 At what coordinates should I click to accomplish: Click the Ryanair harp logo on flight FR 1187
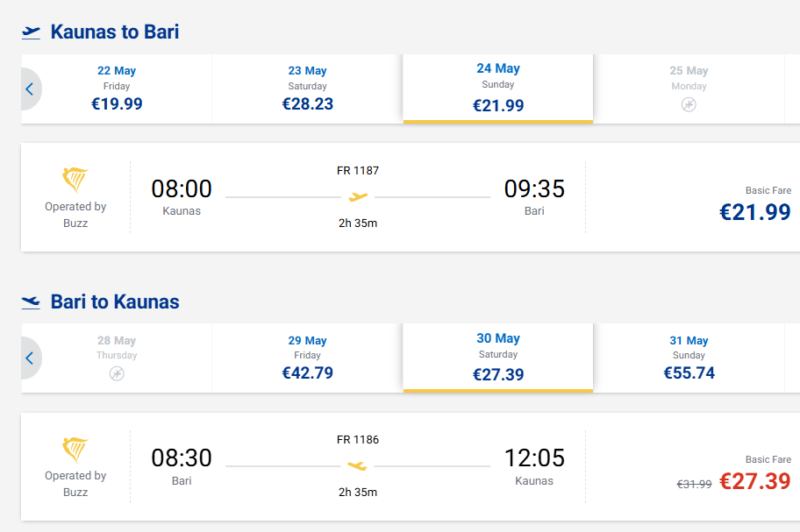75,180
